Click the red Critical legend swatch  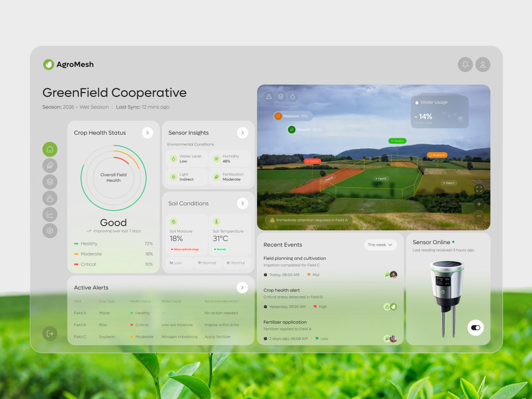tap(76, 264)
